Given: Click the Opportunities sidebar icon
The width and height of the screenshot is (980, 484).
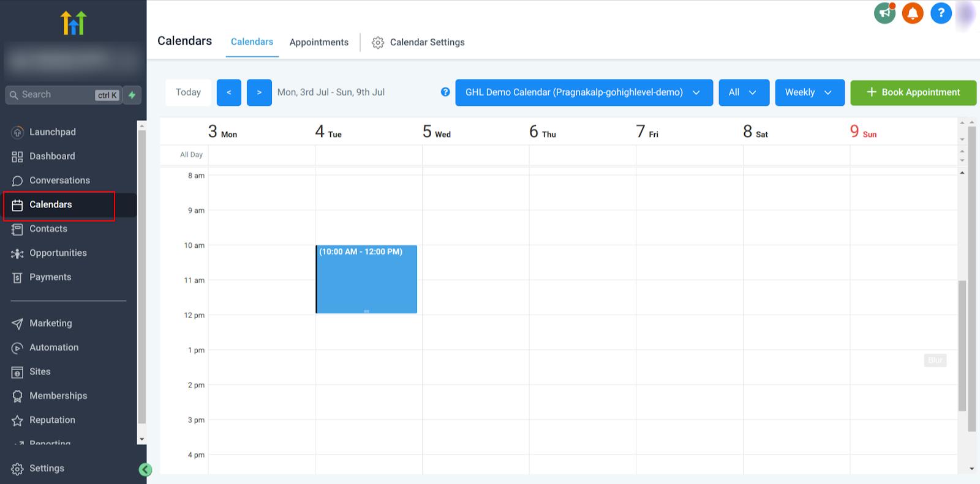Looking at the screenshot, I should pos(17,253).
